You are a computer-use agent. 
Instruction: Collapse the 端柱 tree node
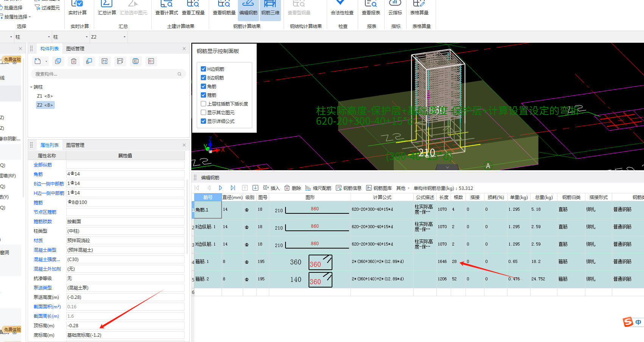(31, 87)
